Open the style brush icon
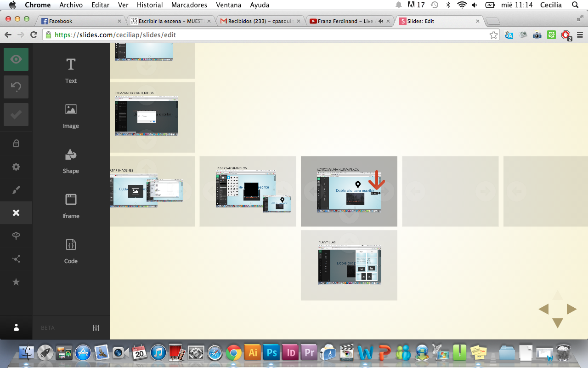Screen dimensions: 588x368 coord(16,190)
